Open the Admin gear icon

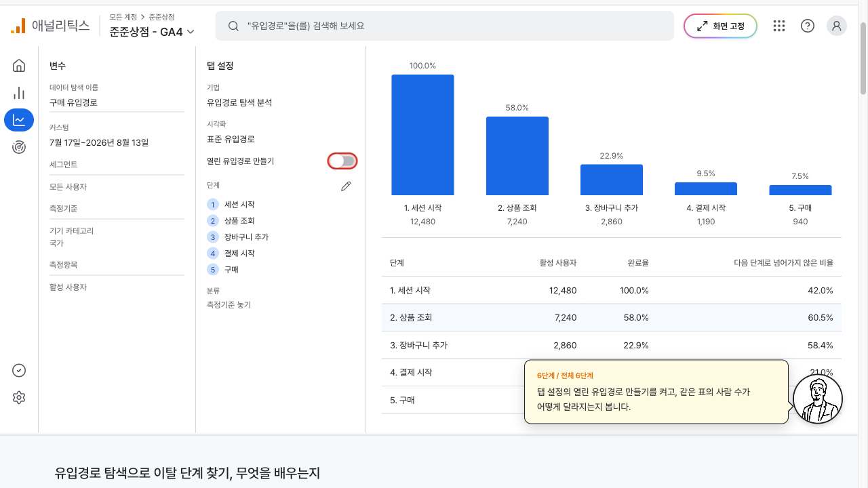pos(19,398)
